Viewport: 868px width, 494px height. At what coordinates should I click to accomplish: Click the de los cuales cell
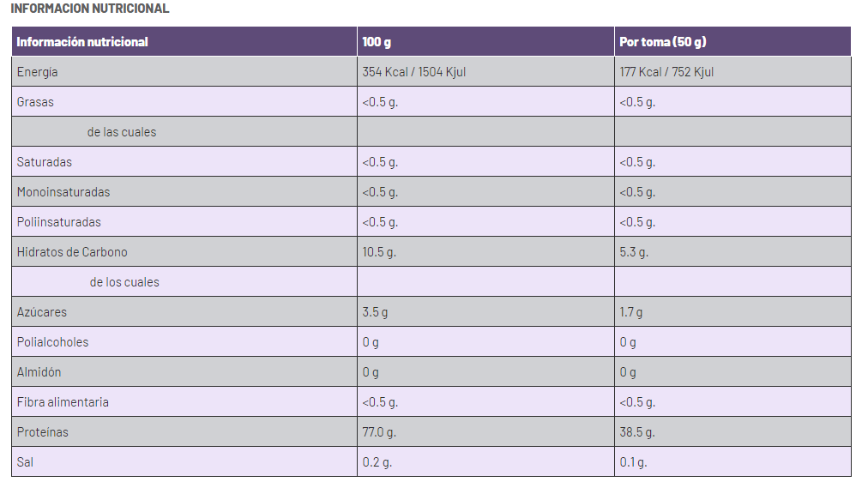124,282
